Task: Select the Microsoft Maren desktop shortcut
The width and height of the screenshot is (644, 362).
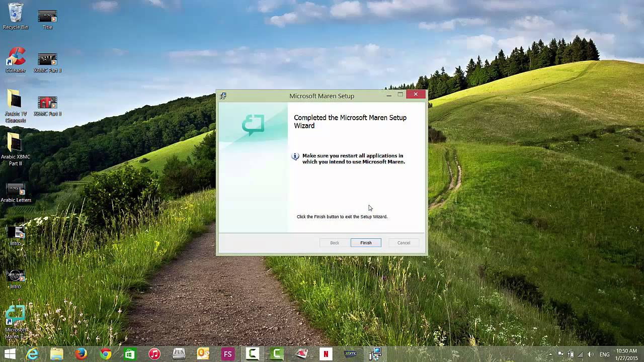Action: coord(16,323)
